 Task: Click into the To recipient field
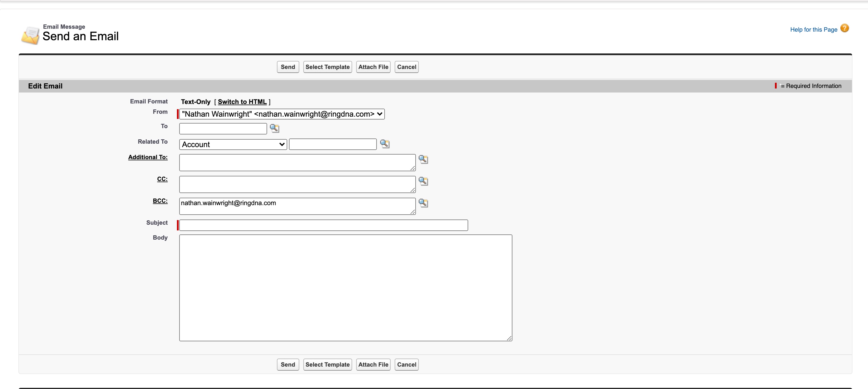coord(223,129)
